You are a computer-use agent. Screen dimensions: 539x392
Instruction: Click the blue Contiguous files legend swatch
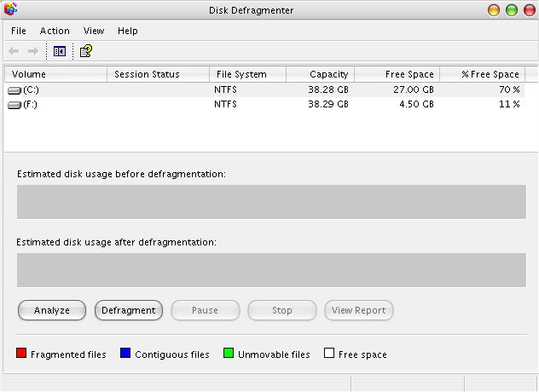tap(125, 354)
